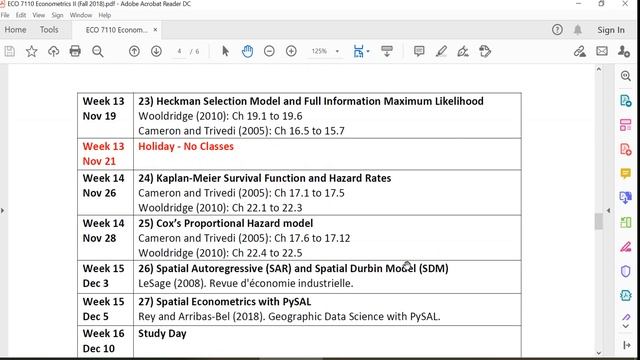This screenshot has width=640, height=360.
Task: Click the Sign In button
Action: [611, 30]
